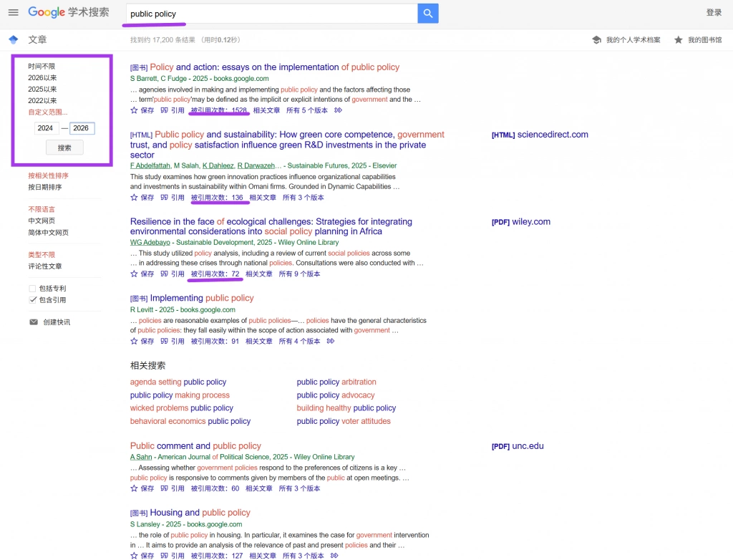This screenshot has width=733, height=560.
Task: Open the 我的个人学术档案 graduation cap
Action: pos(596,40)
